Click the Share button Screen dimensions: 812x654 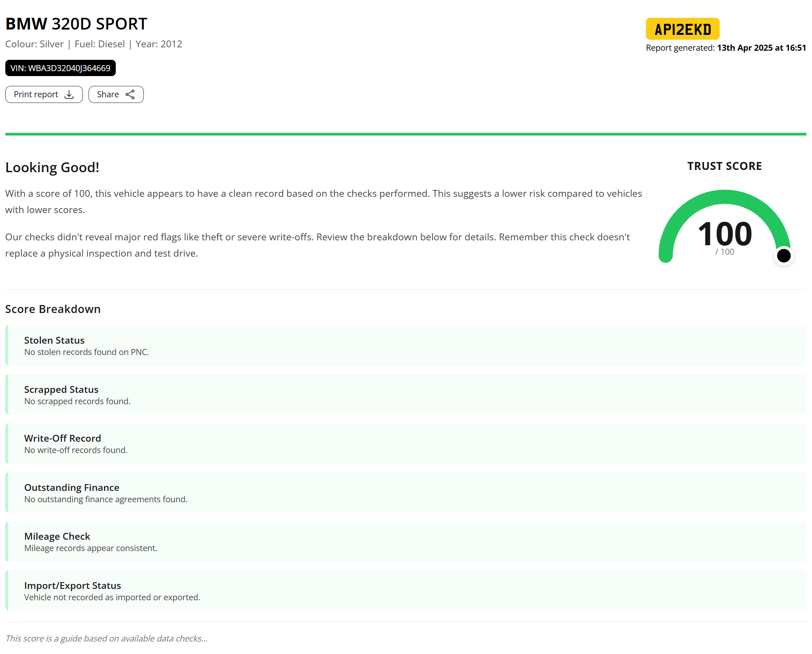[x=116, y=94]
